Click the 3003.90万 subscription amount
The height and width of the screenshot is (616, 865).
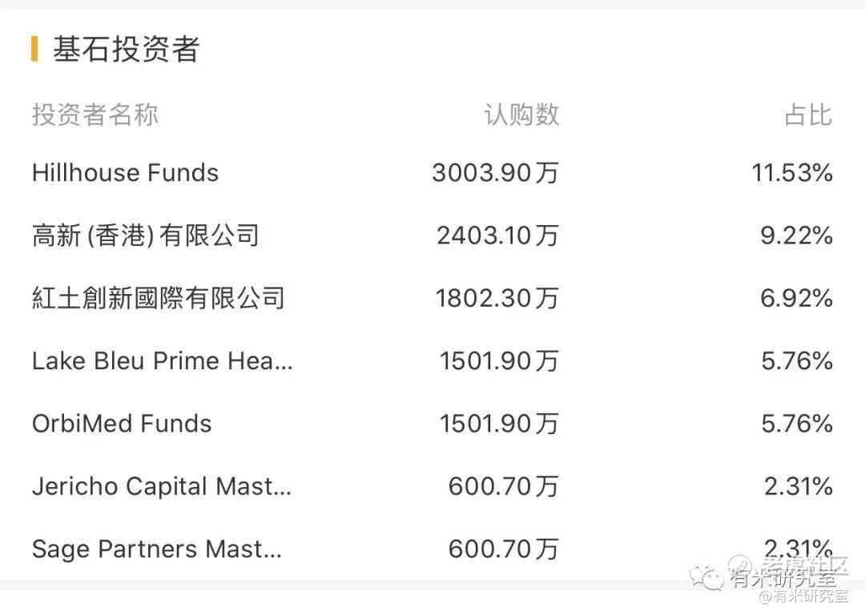point(496,173)
